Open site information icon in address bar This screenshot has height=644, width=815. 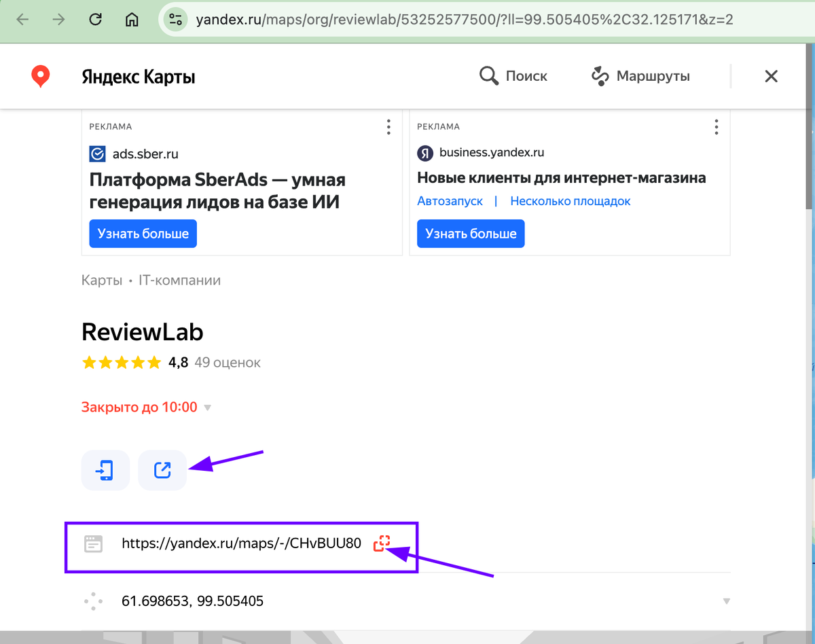pos(175,19)
